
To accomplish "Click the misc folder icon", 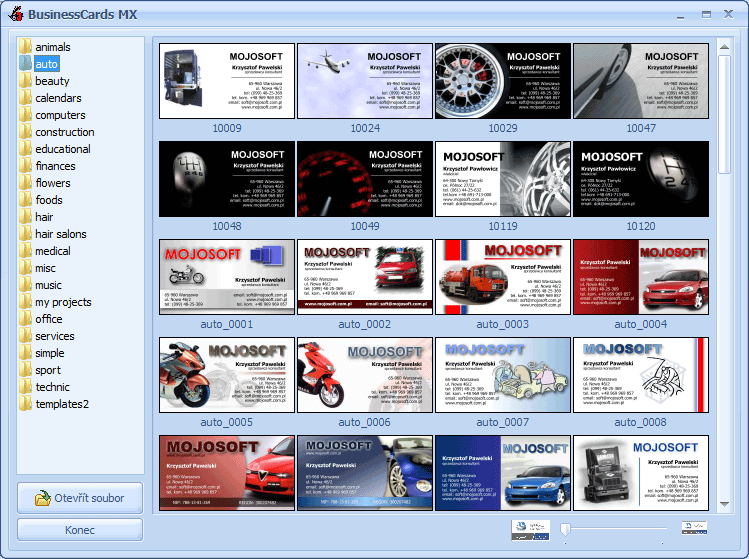I will tap(25, 268).
